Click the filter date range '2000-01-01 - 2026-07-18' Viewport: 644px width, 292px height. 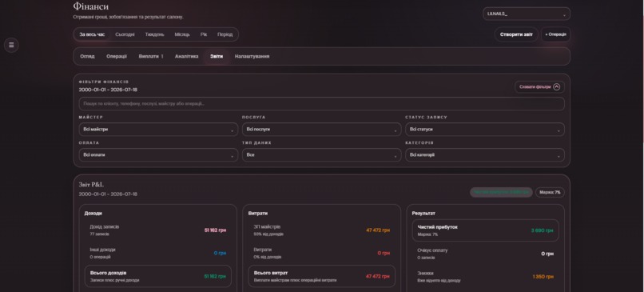(x=108, y=90)
